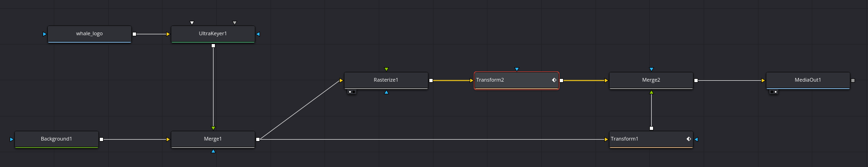The width and height of the screenshot is (868, 167).
Task: Click Rasterize1's white output square
Action: [431, 80]
